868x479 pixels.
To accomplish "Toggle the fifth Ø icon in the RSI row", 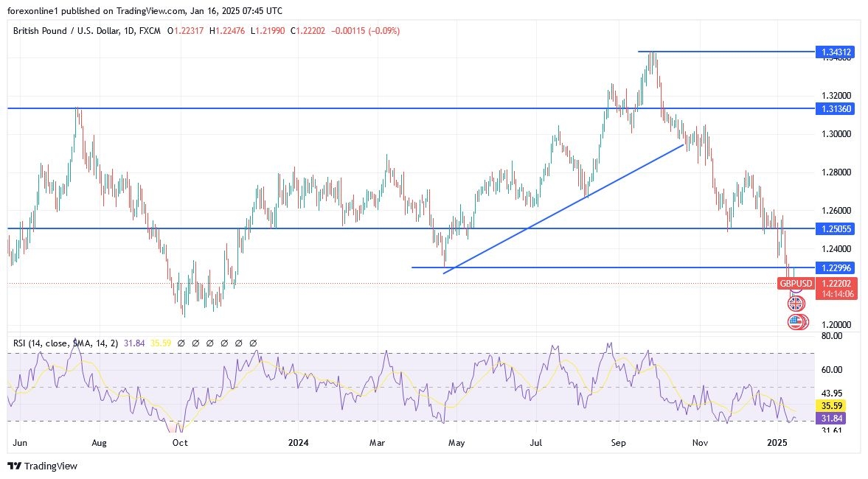I will click(x=237, y=343).
